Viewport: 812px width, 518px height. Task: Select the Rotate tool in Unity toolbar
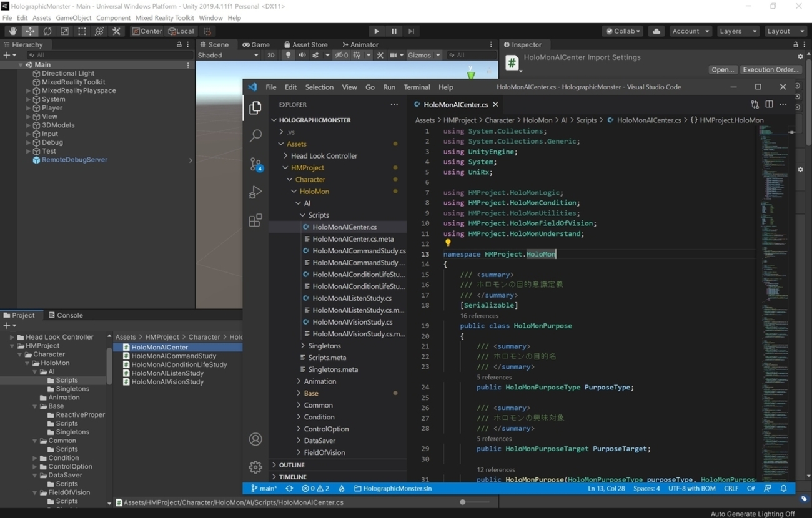point(47,31)
